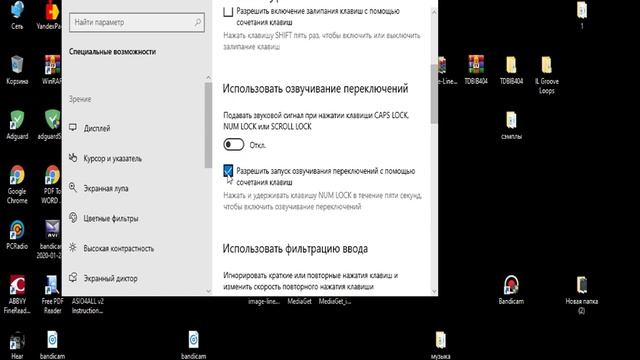Select the folder named 1 on desktop
The image size is (640, 360).
point(582,15)
